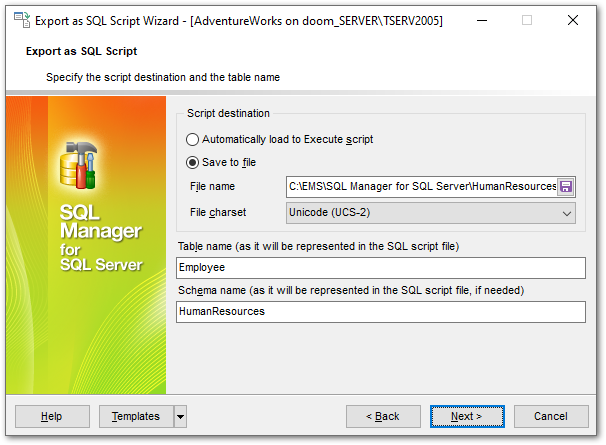
Task: Select the Save to file radio button
Action: coord(192,162)
